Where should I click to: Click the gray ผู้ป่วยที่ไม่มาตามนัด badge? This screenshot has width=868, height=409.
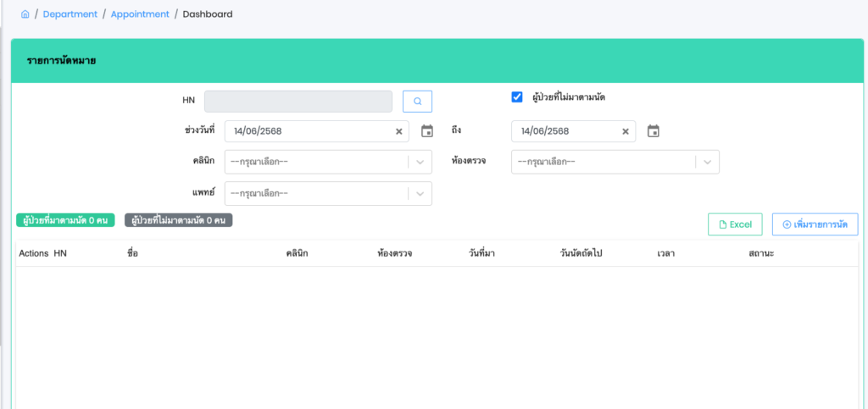click(178, 220)
